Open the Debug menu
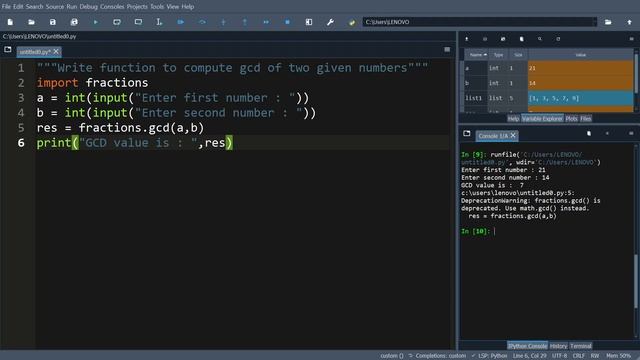640x360 pixels. pos(89,7)
